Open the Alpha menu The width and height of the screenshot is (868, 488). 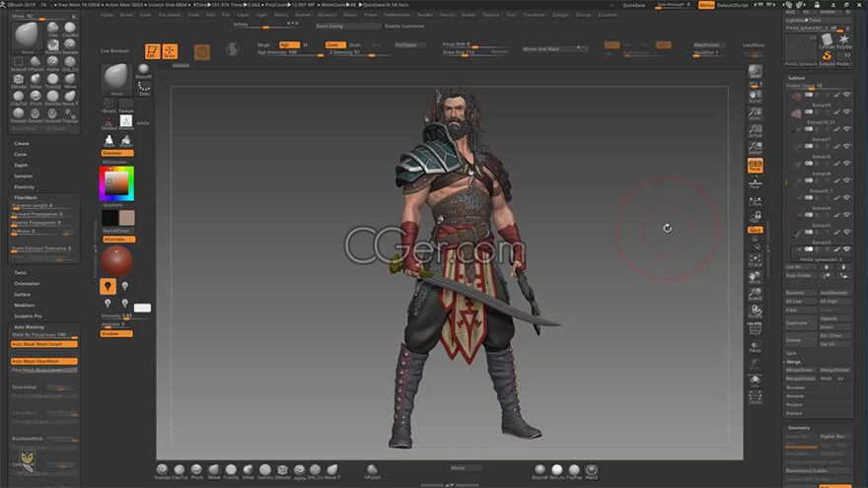pyautogui.click(x=107, y=15)
